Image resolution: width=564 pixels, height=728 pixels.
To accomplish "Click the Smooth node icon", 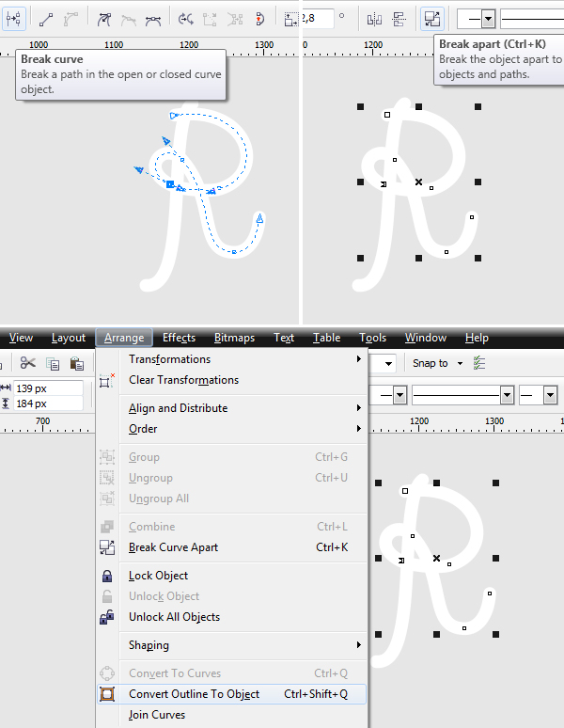I will point(129,20).
